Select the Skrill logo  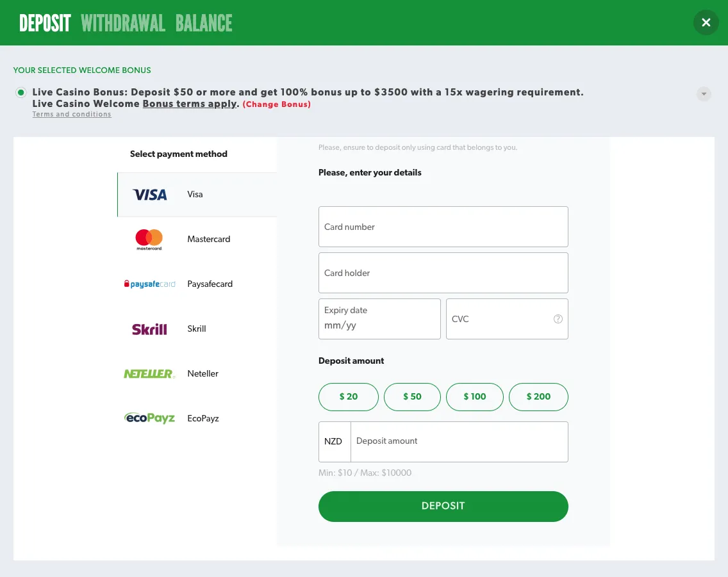[x=149, y=329]
